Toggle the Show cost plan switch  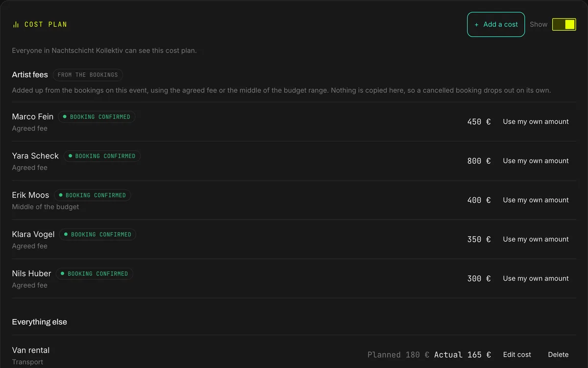[x=564, y=25]
